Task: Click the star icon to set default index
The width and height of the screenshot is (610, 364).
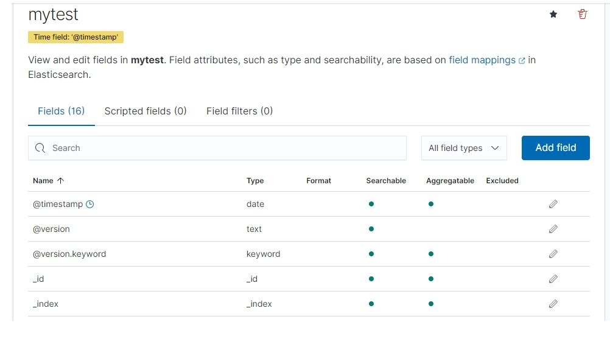Action: pos(553,15)
